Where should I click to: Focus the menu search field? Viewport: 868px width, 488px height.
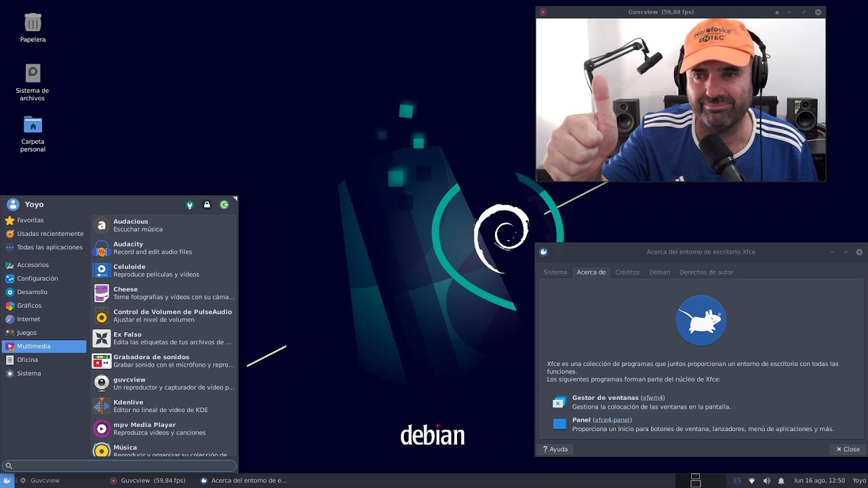119,466
